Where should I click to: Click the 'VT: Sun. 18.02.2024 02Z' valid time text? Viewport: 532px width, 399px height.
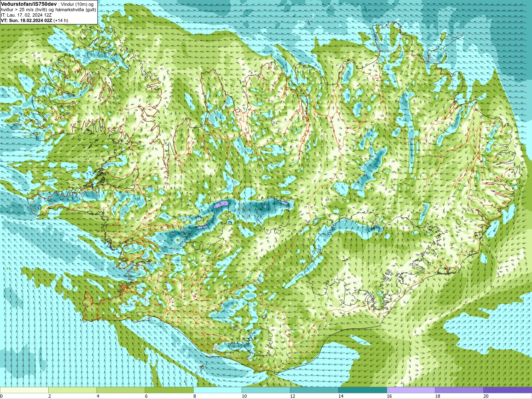coord(26,20)
